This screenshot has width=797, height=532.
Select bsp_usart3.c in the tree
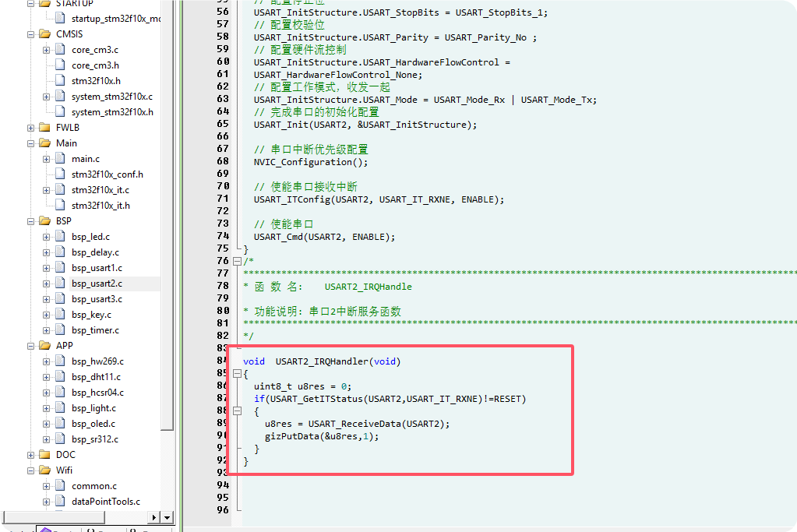[x=97, y=299]
